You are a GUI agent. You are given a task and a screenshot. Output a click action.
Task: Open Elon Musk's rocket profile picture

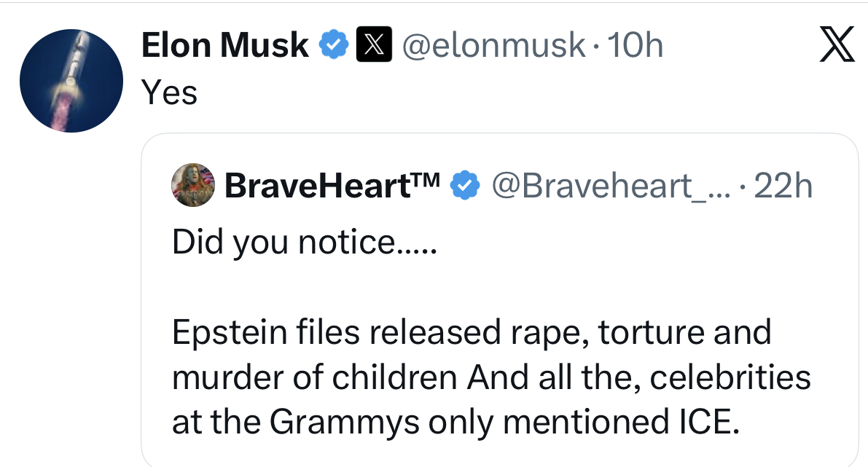pos(71,81)
